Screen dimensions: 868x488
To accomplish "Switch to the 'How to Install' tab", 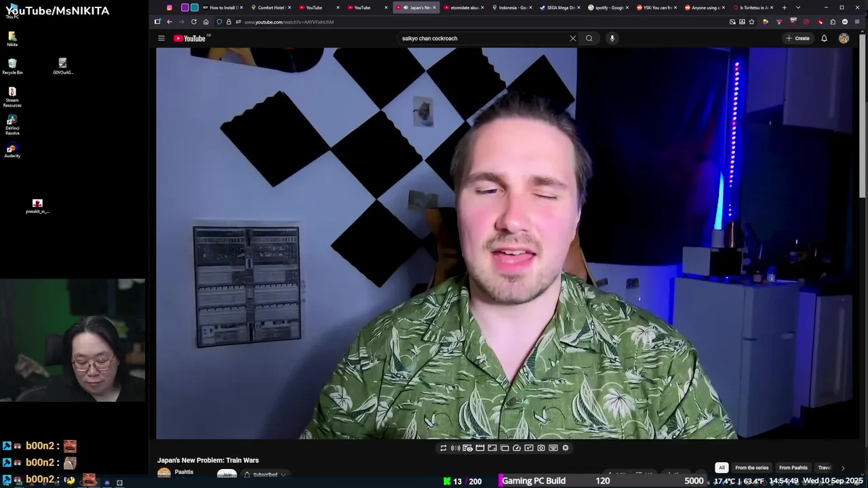I will [x=223, y=7].
